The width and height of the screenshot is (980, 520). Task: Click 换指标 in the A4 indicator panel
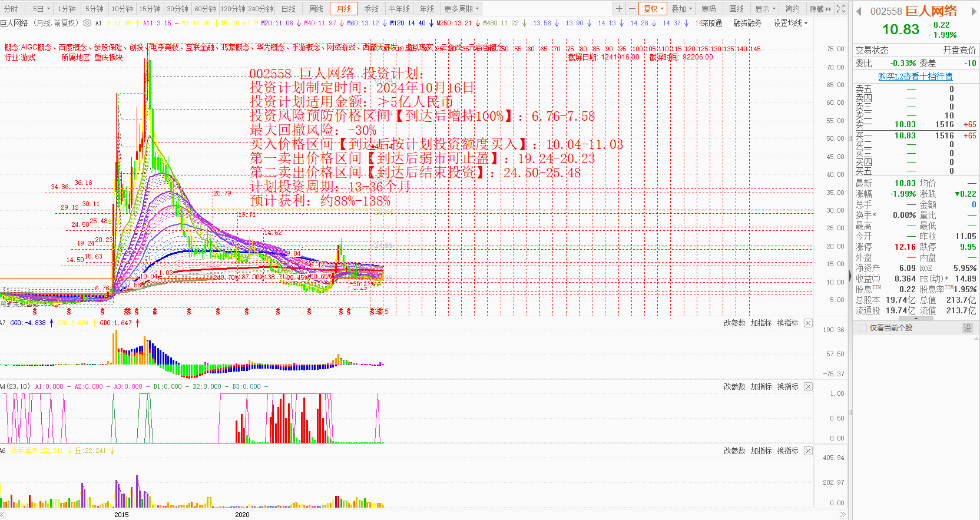(x=787, y=387)
